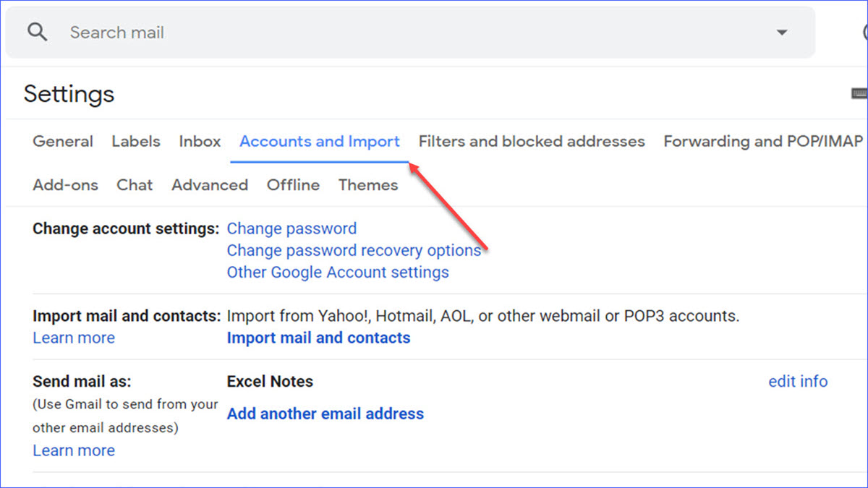Click edit info for Excel Notes

pyautogui.click(x=798, y=381)
